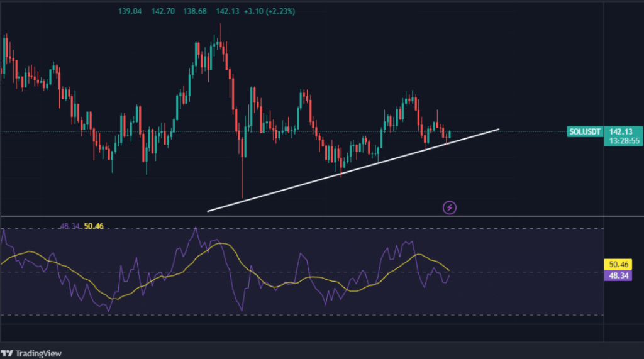This screenshot has height=359, width=644.
Task: Click the high price value 142.70
Action: [x=163, y=11]
